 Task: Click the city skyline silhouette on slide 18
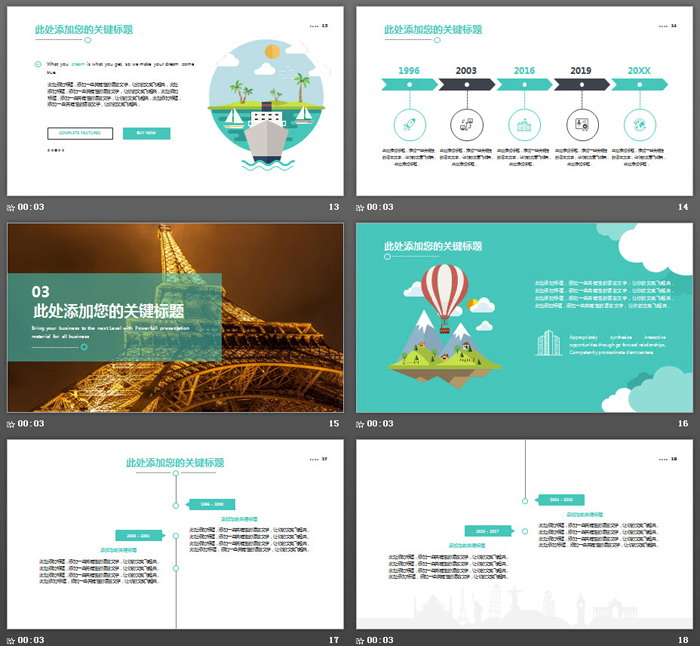click(520, 610)
